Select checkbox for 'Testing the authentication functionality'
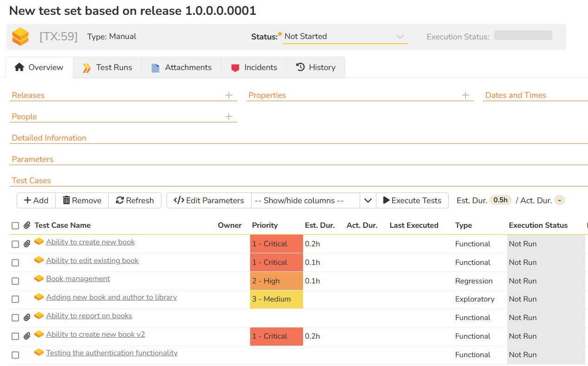Viewport: 588px width, 366px height. coord(15,355)
